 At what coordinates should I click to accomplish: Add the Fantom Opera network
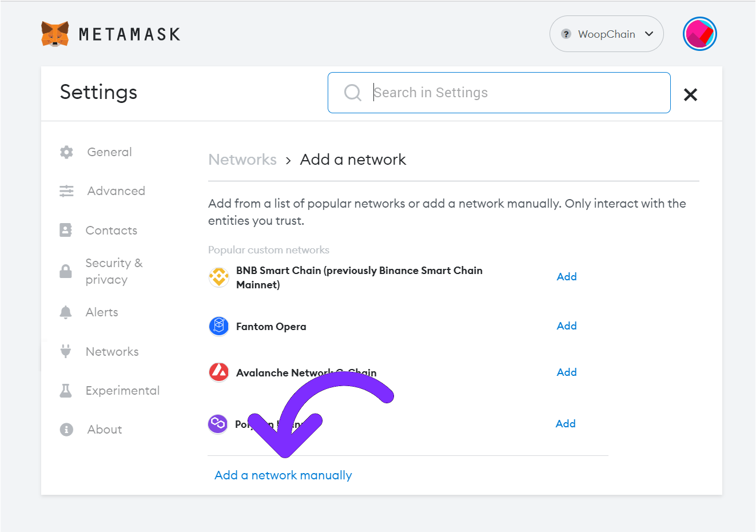[x=567, y=326]
